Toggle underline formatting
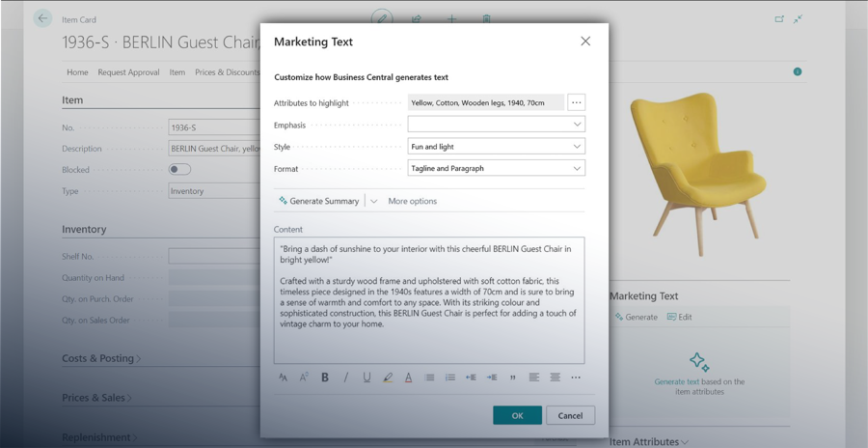The height and width of the screenshot is (448, 868). (x=366, y=377)
